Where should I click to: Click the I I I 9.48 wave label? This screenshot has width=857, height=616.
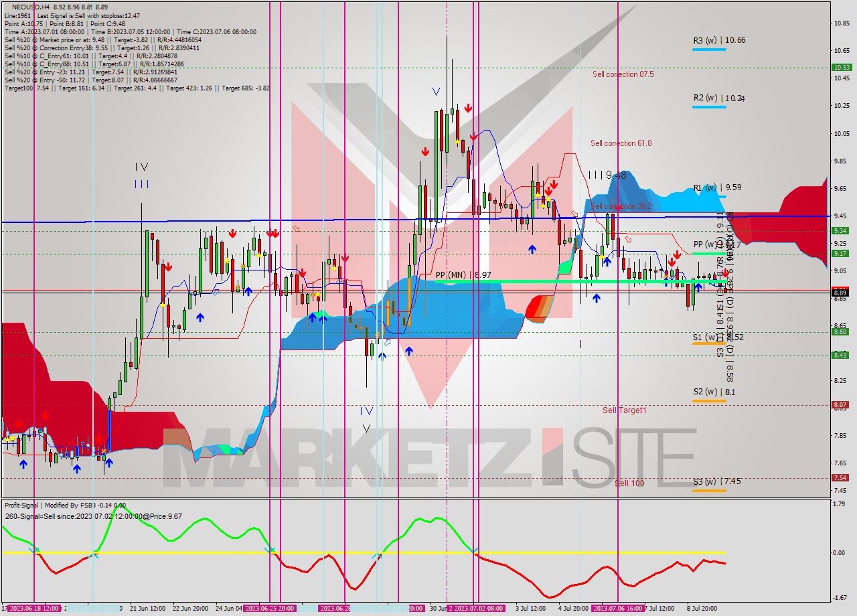(x=607, y=175)
